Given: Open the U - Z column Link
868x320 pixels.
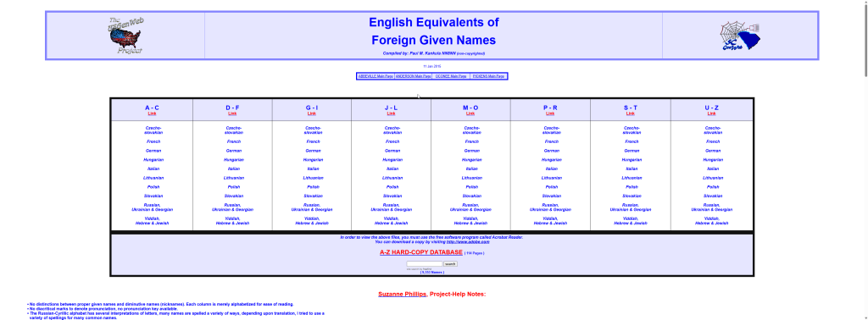Looking at the screenshot, I should click(x=712, y=113).
